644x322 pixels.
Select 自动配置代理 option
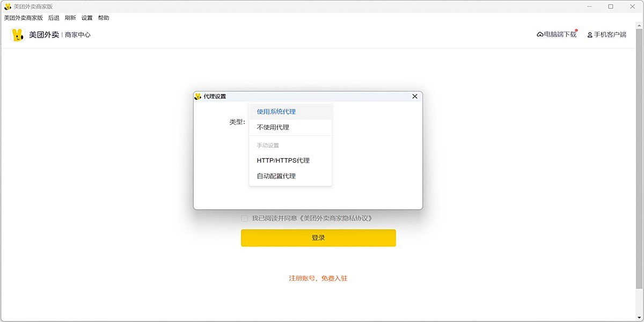coord(276,176)
